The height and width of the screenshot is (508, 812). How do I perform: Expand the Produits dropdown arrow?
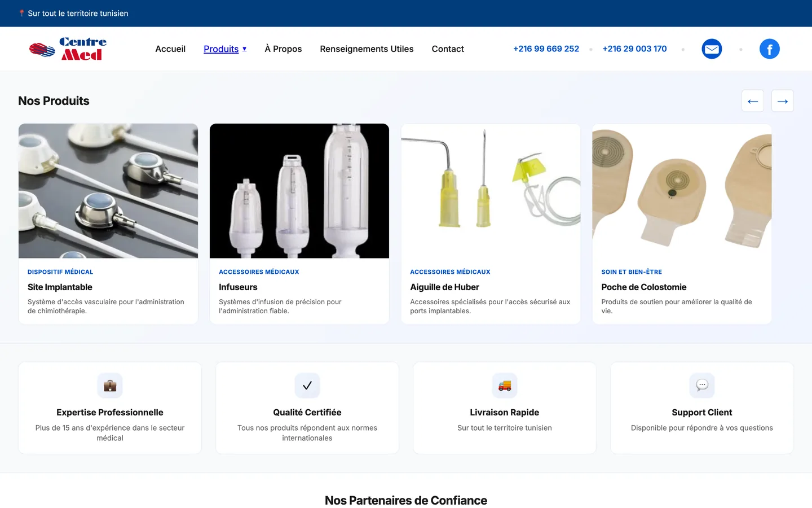click(244, 49)
